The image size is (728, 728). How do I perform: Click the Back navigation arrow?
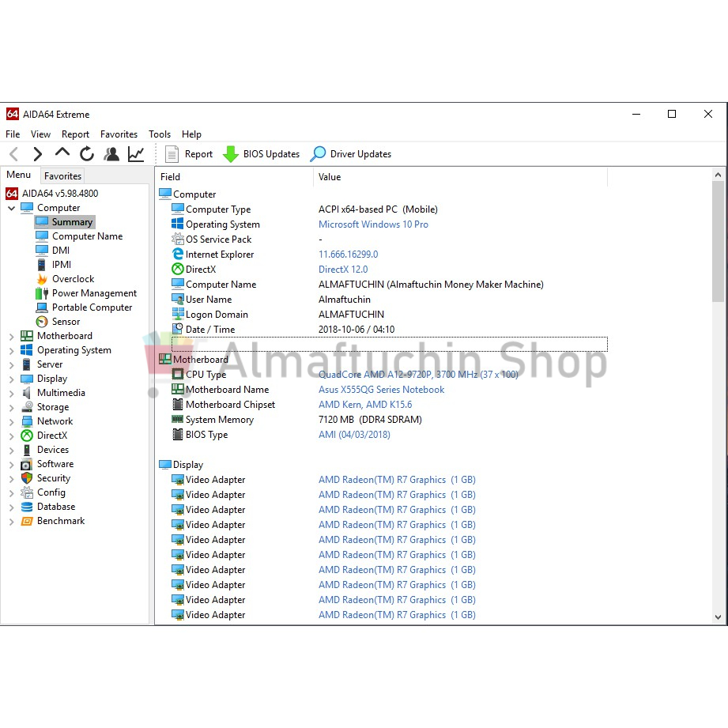(x=14, y=153)
